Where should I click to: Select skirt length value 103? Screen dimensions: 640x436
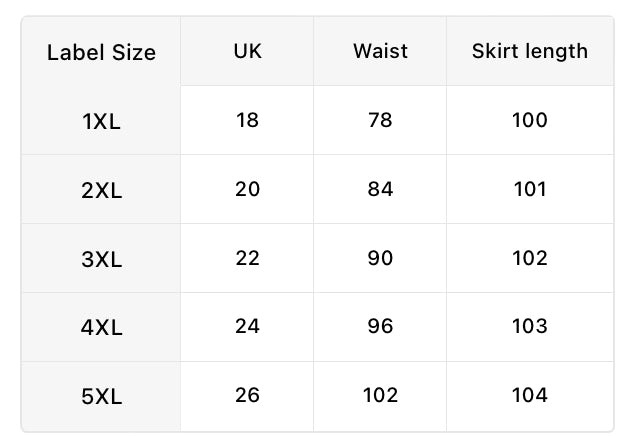530,326
